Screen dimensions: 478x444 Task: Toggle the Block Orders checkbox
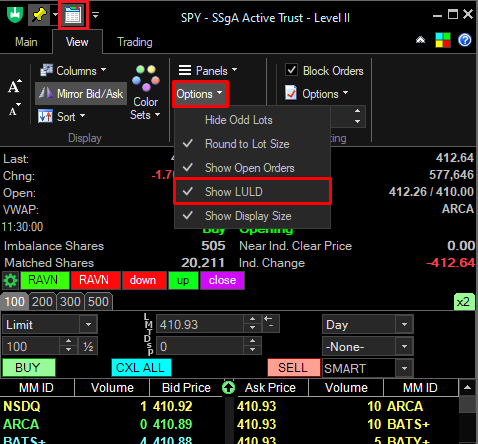coord(292,70)
